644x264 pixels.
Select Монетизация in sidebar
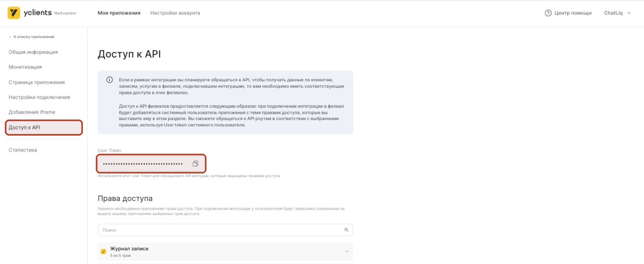(x=25, y=67)
